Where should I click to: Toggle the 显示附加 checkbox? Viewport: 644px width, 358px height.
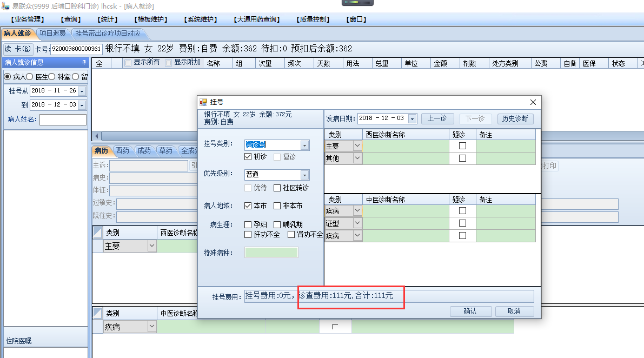coord(168,63)
